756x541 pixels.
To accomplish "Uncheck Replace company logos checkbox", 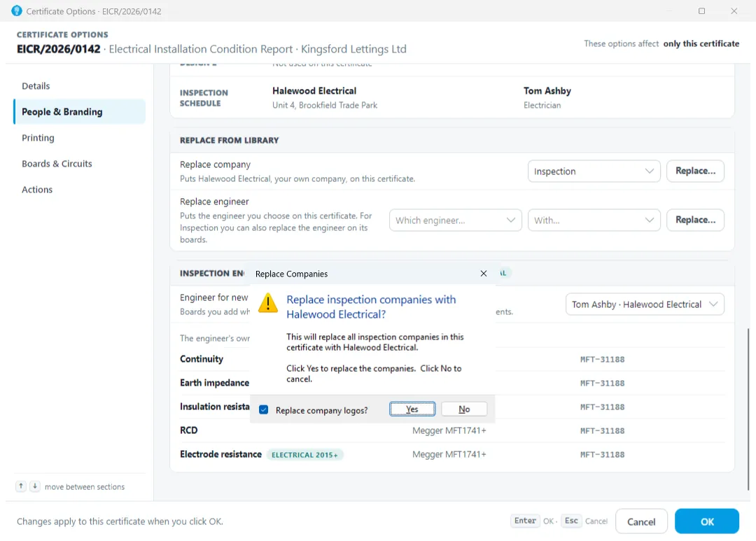I will pos(264,410).
